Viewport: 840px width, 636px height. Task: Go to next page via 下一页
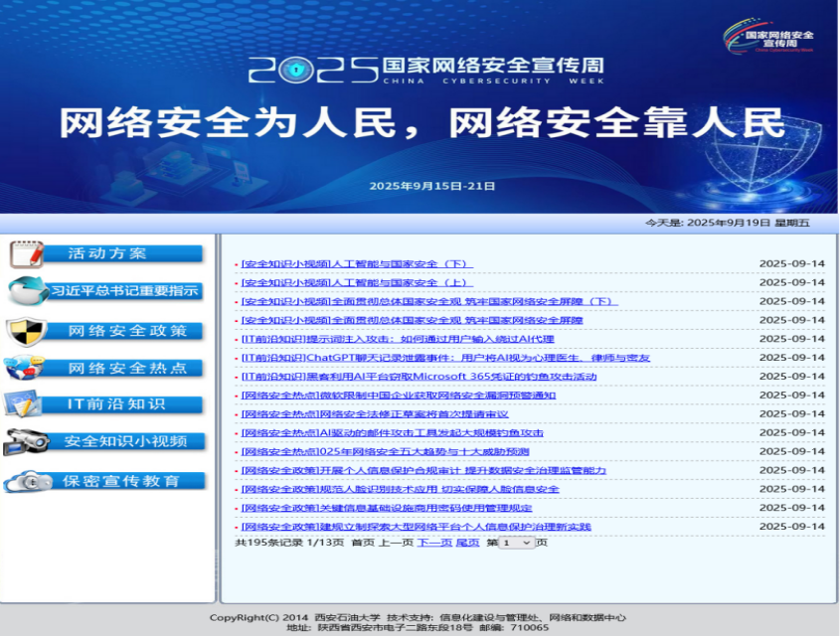pos(433,543)
